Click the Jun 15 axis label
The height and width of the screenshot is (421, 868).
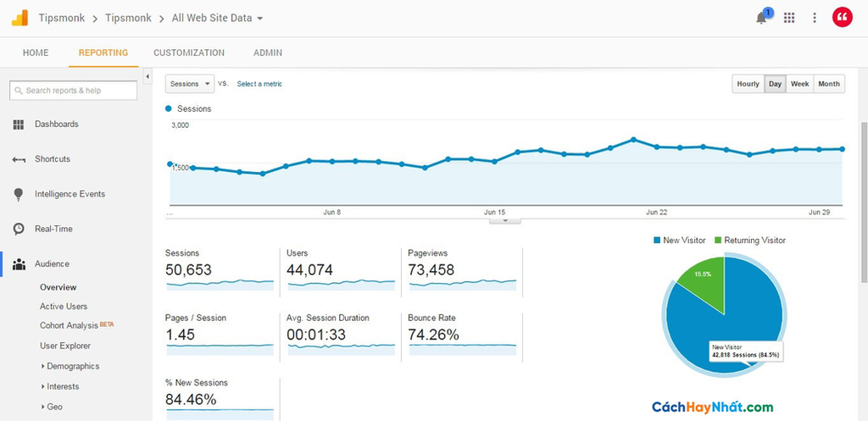[x=494, y=213]
